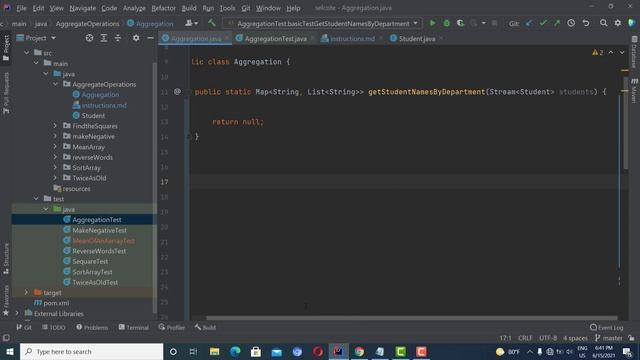
Task: Push commits with the Git arrow
Action: click(557, 23)
